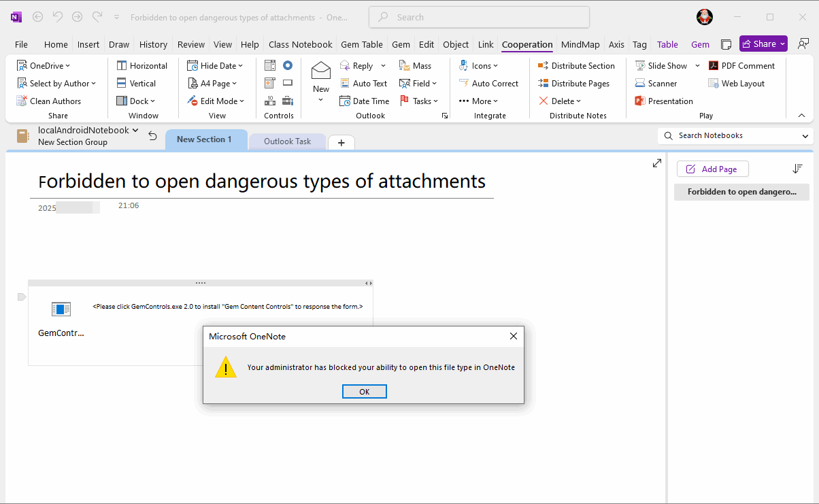
Task: Insert list box control from Controls group
Action: tap(270, 66)
